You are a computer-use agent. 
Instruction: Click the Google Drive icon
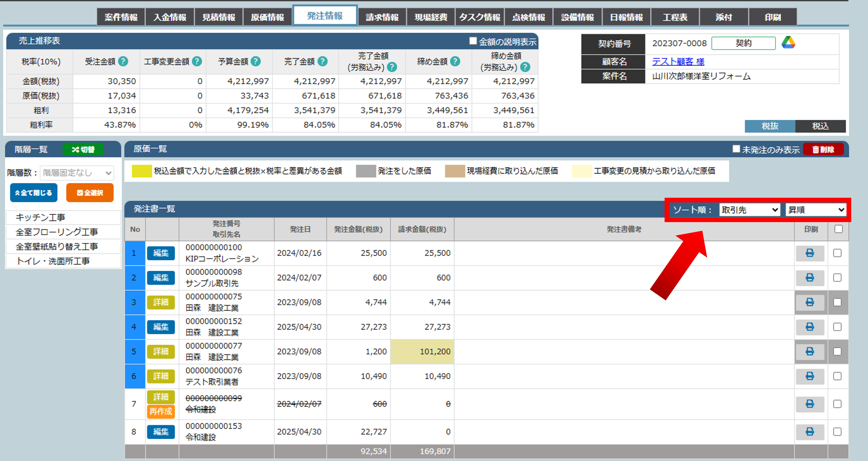point(788,43)
